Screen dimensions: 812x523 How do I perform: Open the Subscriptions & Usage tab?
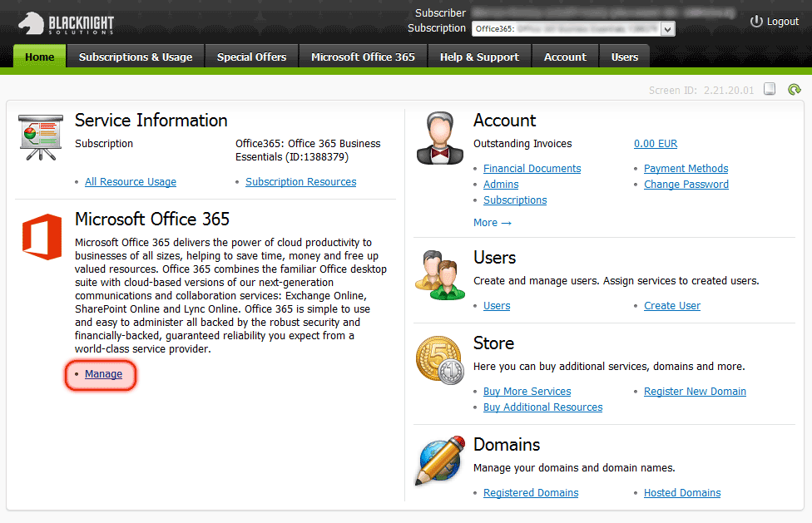click(x=136, y=57)
